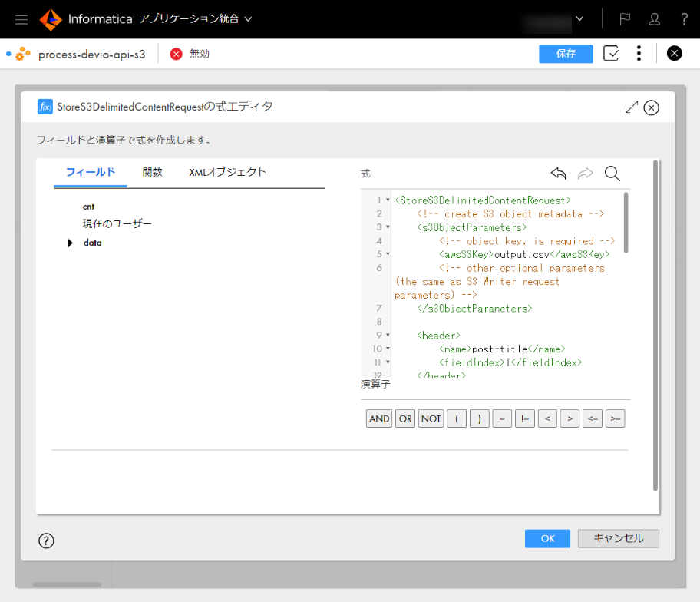Run validation via the checkmark icon
Image resolution: width=700 pixels, height=602 pixels.
(x=611, y=54)
